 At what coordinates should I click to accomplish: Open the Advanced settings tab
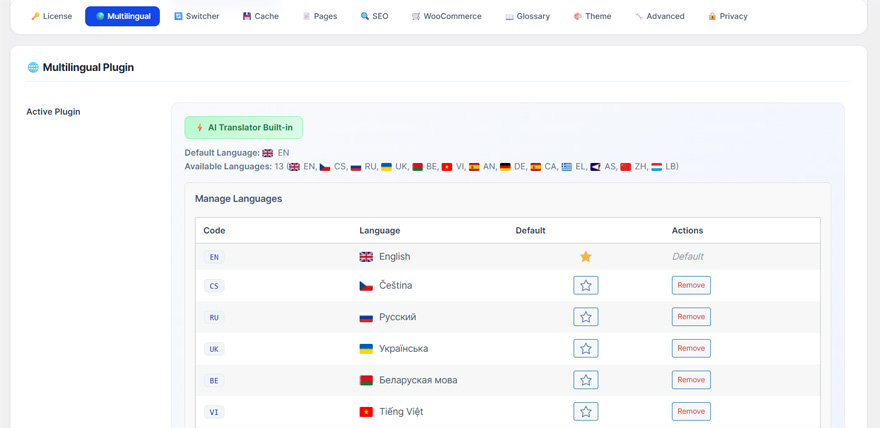(659, 16)
